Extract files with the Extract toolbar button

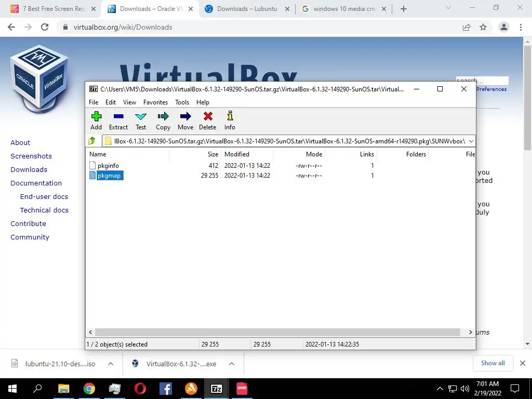pos(118,121)
